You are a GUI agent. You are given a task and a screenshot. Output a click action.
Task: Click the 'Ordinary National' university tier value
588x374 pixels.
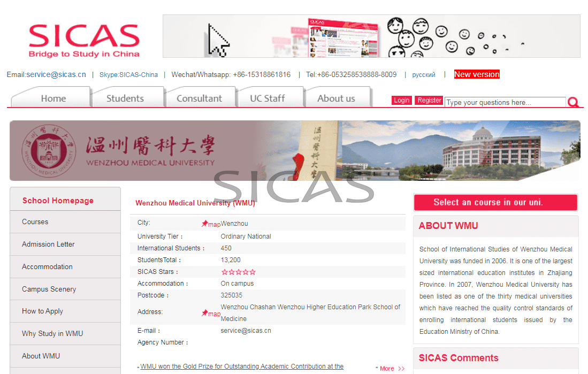(246, 236)
